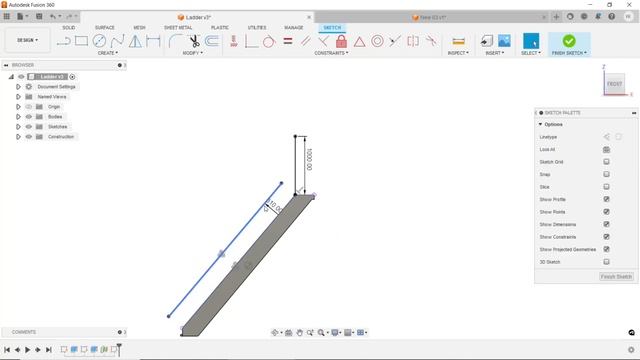
Task: Apply the Curvature constraint
Action: [x=431, y=41]
